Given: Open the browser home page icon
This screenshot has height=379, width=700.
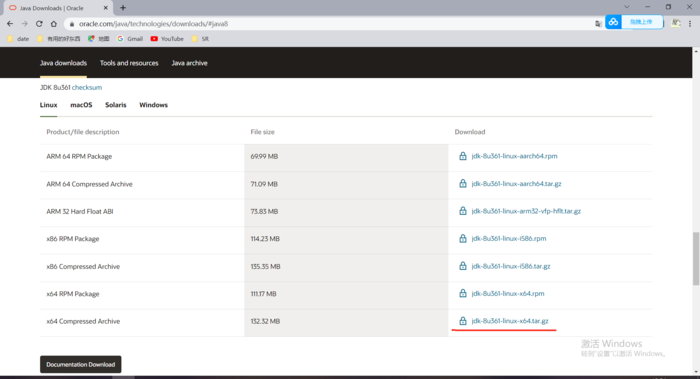Looking at the screenshot, I should [x=54, y=24].
